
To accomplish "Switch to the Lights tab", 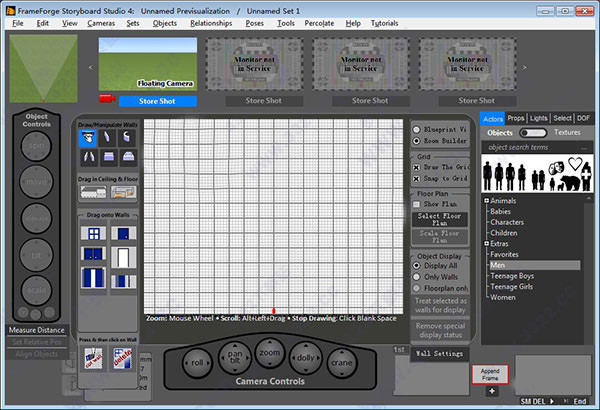I will click(x=538, y=118).
